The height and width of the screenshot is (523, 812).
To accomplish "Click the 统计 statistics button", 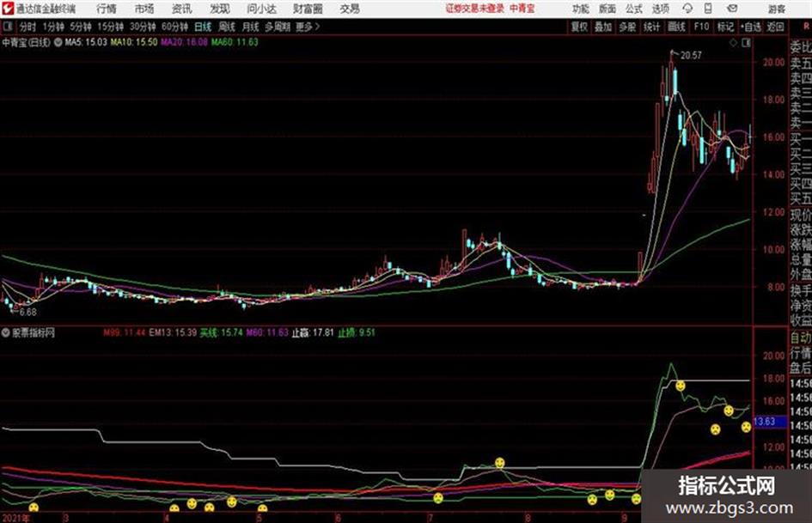I will 652,27.
